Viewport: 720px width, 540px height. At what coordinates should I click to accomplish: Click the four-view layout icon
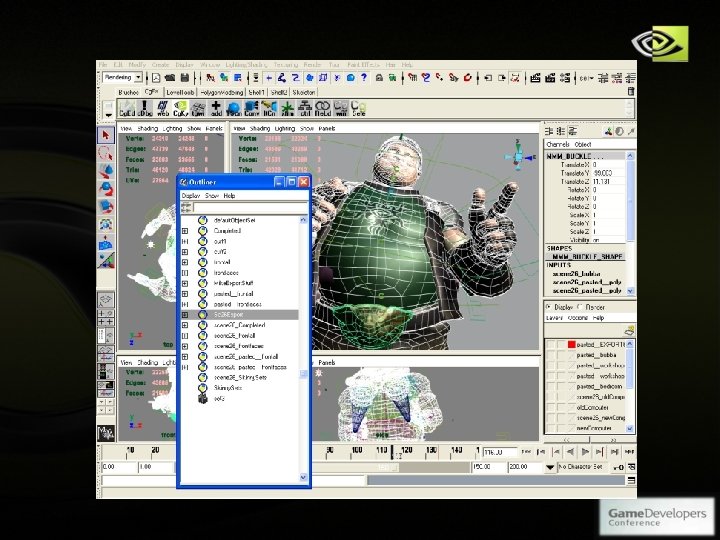pyautogui.click(x=106, y=318)
